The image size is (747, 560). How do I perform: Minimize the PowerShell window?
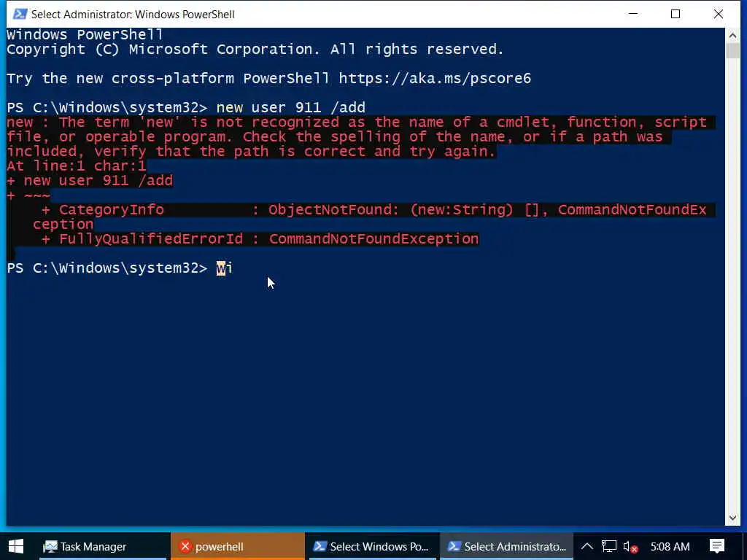click(x=632, y=14)
